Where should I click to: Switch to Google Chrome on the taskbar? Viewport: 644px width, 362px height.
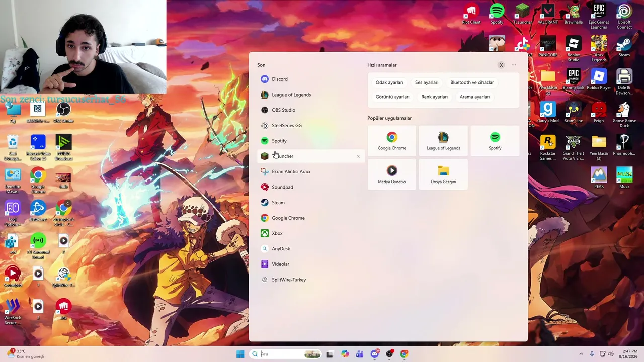point(404,354)
